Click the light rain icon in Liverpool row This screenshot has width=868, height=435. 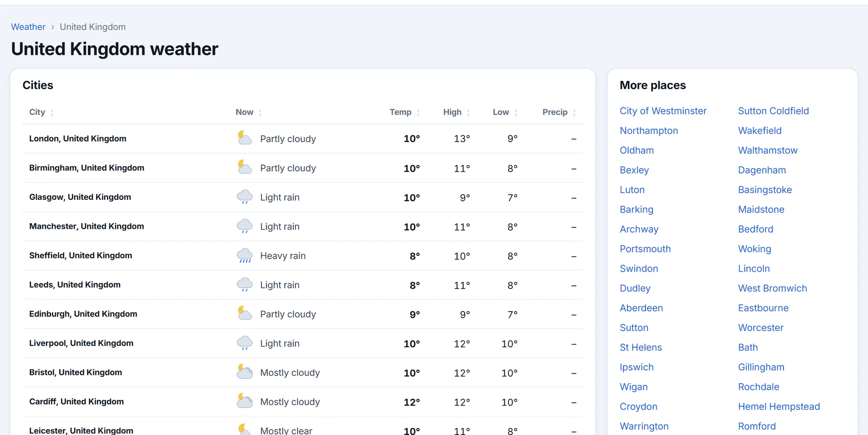pos(244,343)
